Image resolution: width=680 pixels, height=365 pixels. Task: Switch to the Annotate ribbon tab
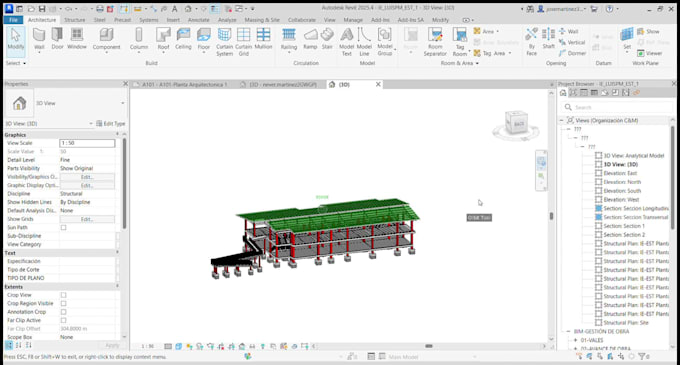[199, 20]
